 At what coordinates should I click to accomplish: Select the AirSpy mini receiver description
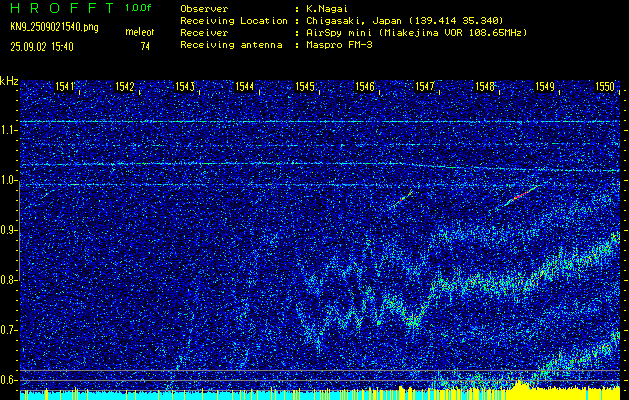click(x=416, y=33)
